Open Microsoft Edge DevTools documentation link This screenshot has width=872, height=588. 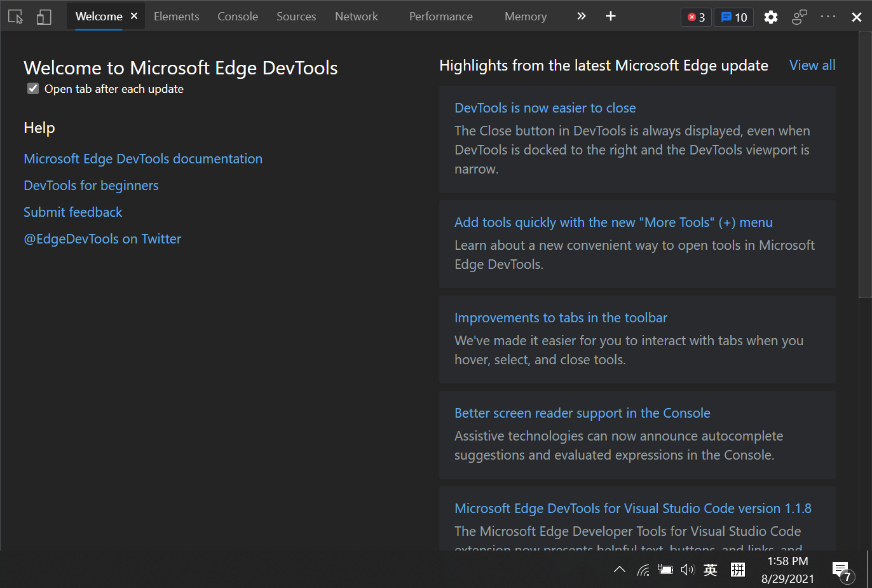[143, 159]
